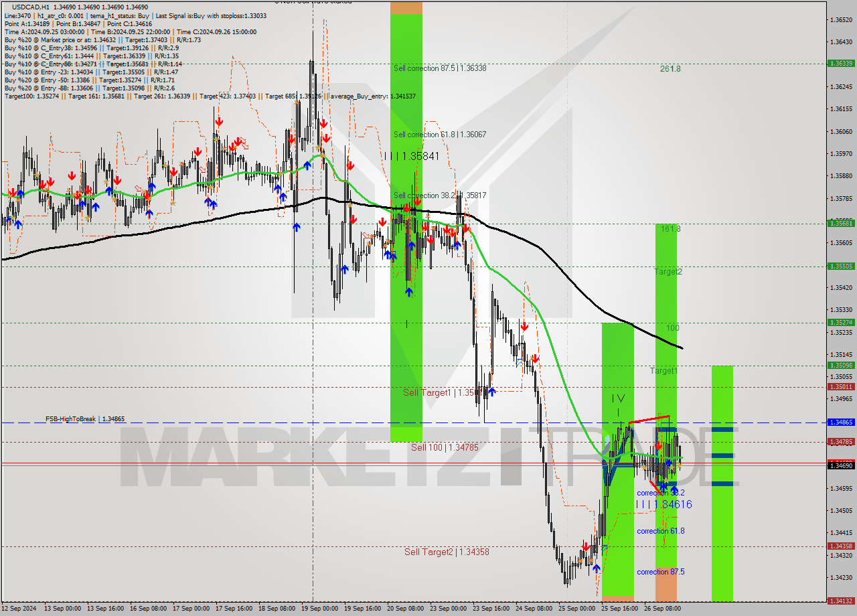Viewport: 857px width, 616px height.
Task: Click the '| | | 1.35841' wave label
Action: pos(412,156)
